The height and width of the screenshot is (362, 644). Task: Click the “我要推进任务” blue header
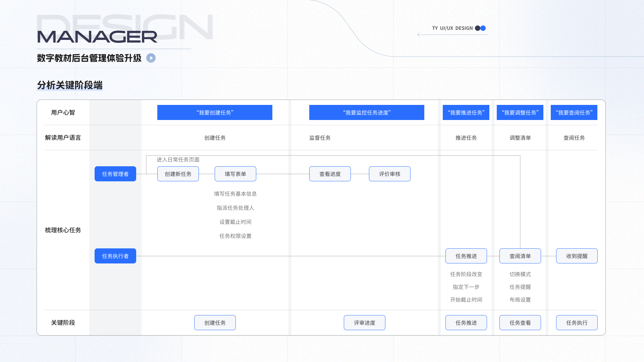pyautogui.click(x=466, y=113)
